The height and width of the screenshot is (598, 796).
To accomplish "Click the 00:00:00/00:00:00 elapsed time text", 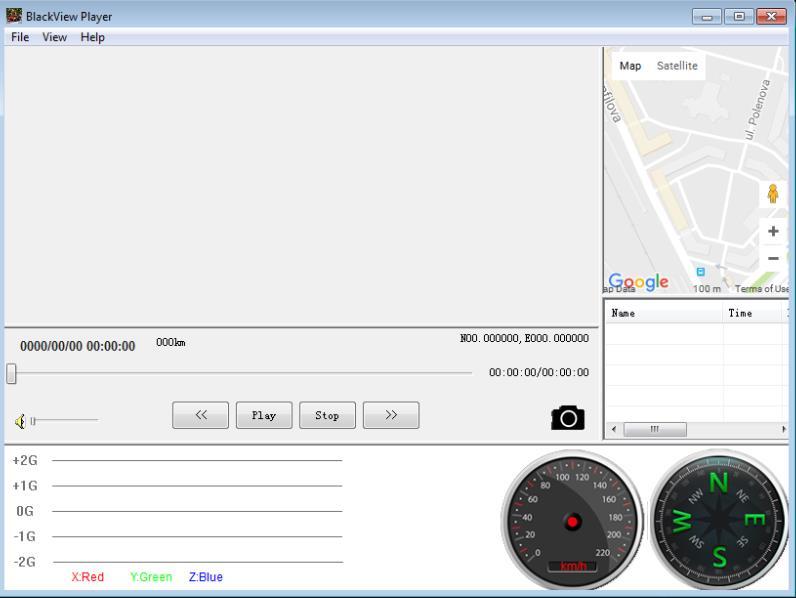I will (x=539, y=372).
